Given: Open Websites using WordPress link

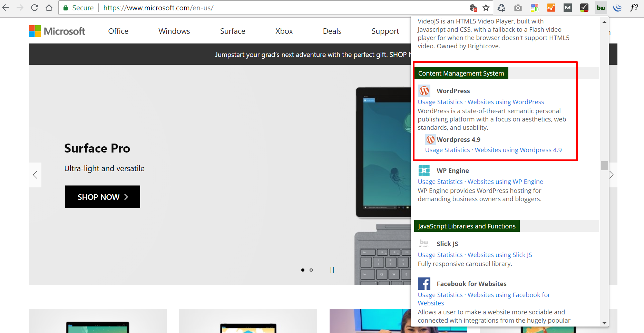Looking at the screenshot, I should pyautogui.click(x=506, y=102).
